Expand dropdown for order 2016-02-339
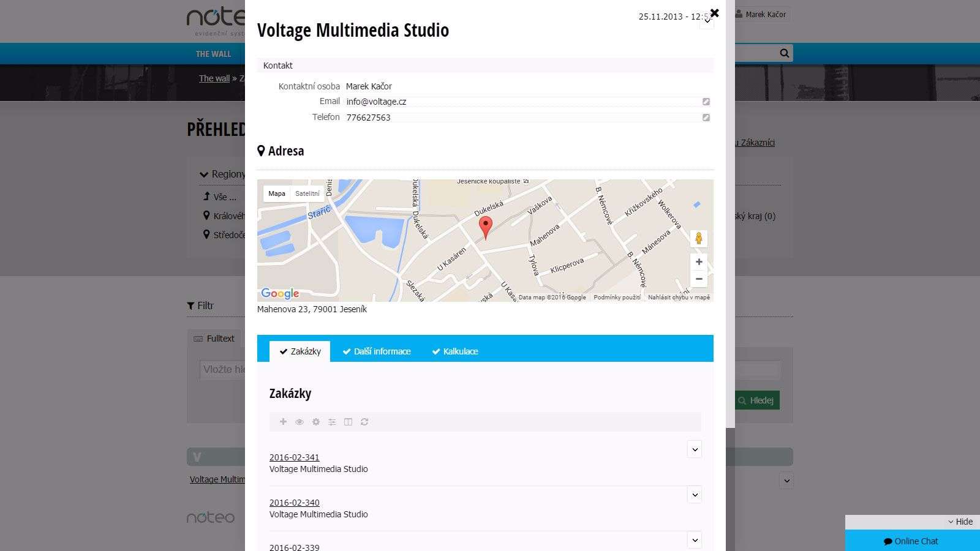980x551 pixels. click(x=695, y=540)
